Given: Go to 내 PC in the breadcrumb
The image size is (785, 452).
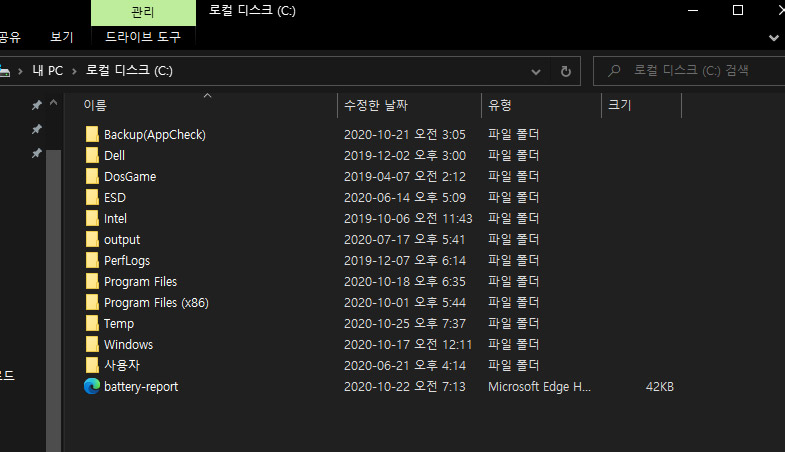Looking at the screenshot, I should coord(47,72).
